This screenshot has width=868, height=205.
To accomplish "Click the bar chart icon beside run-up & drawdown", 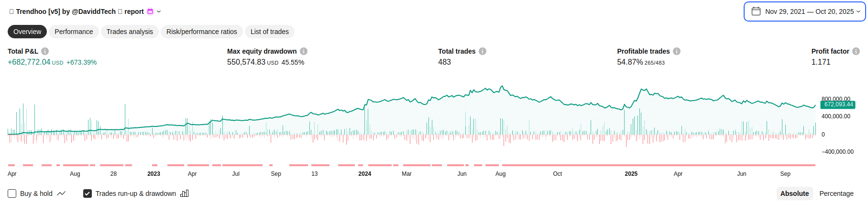I will (185, 194).
